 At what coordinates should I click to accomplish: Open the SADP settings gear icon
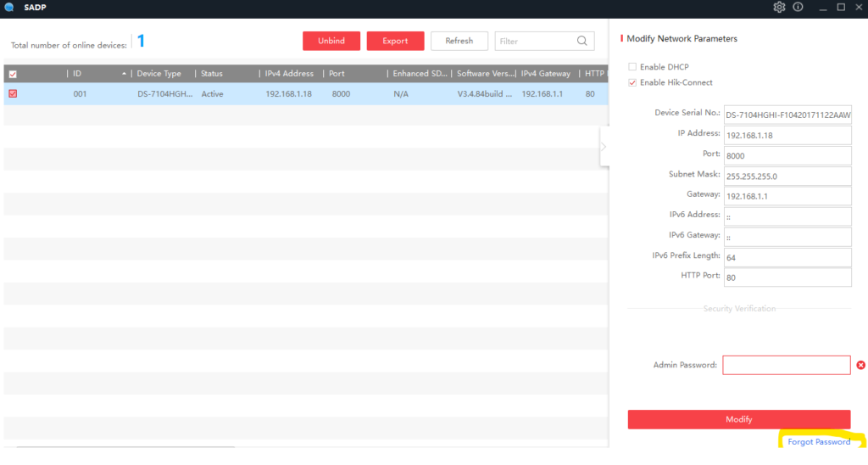point(779,7)
